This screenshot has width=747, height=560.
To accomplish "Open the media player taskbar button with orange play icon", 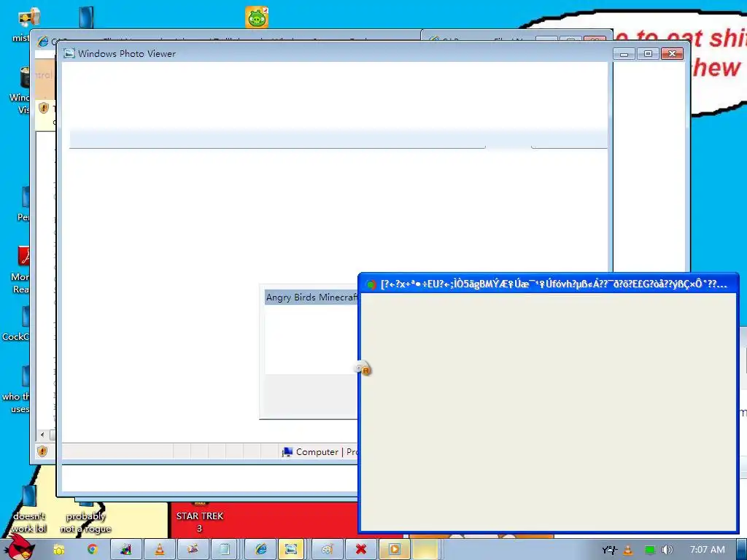I will click(x=395, y=550).
